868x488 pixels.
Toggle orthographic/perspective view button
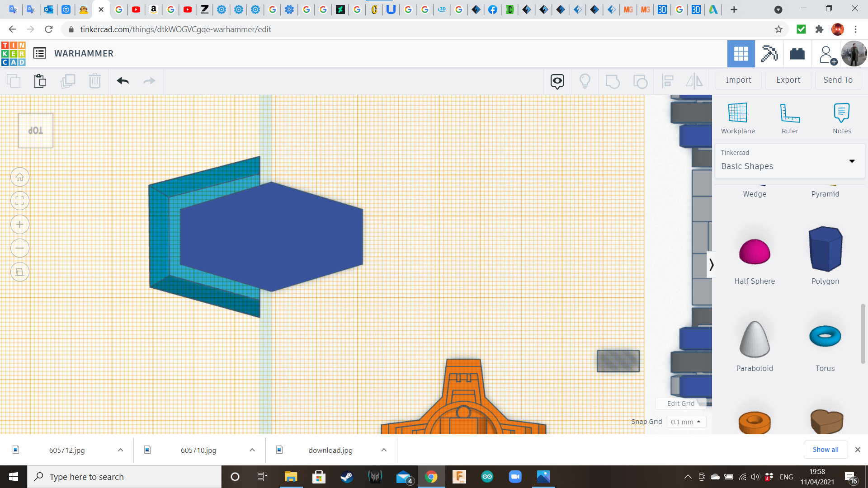[20, 272]
